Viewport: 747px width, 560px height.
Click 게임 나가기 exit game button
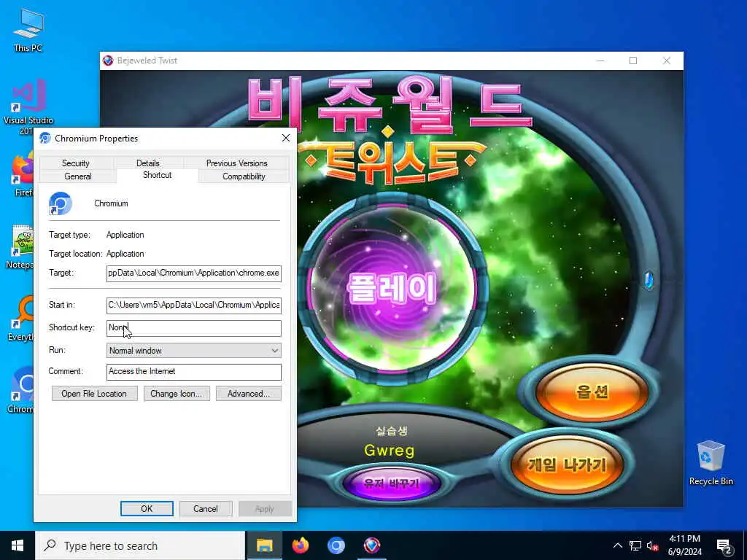click(x=567, y=464)
